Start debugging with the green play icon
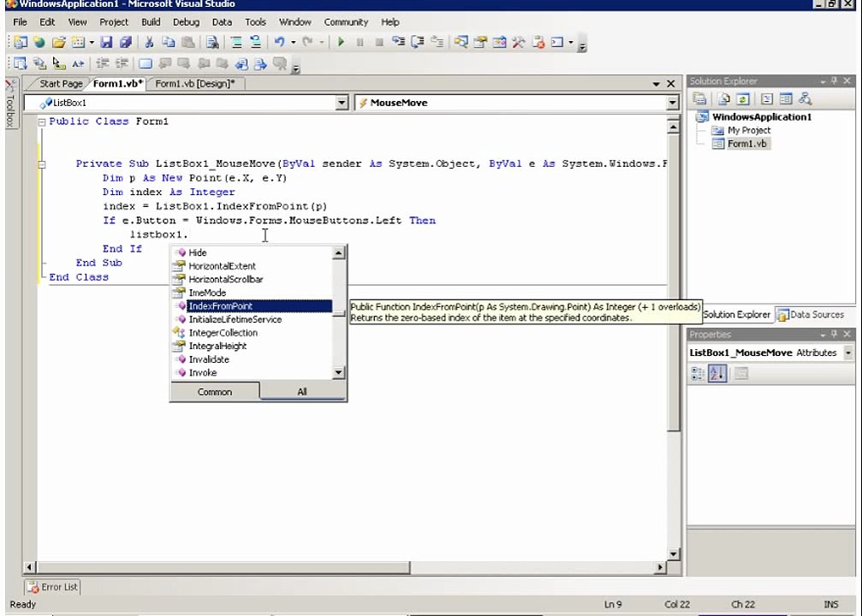 point(341,42)
